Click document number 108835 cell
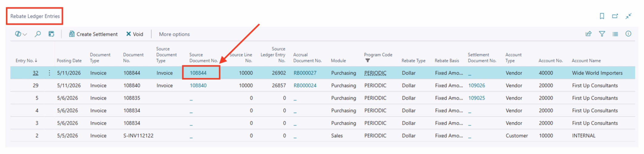 (131, 98)
